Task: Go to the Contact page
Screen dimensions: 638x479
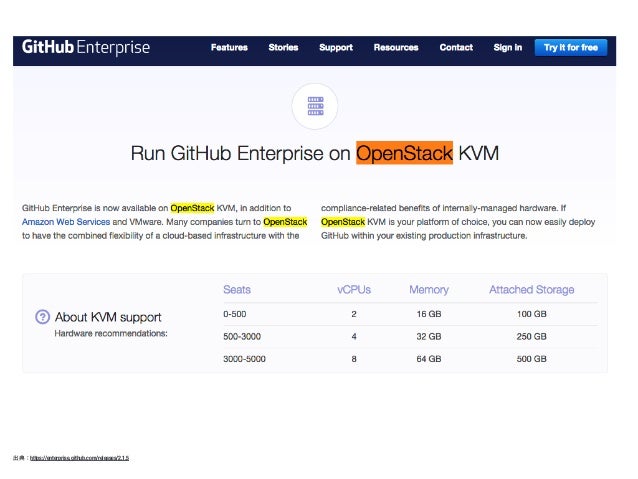Action: click(456, 48)
